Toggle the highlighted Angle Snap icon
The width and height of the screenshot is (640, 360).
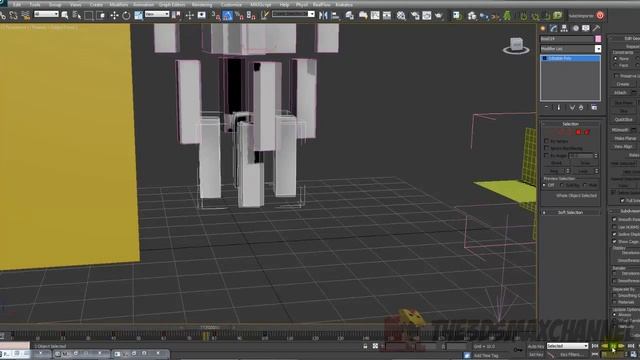pyautogui.click(x=227, y=16)
